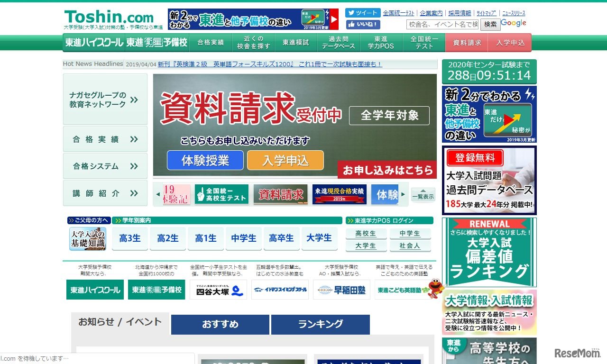This screenshot has width=607, height=364.
Task: Open 大学情報・入試情報 sidebar banner
Action: 489,312
